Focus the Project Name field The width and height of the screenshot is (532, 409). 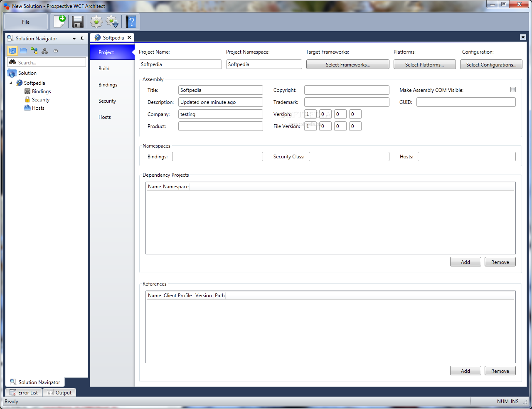pyautogui.click(x=180, y=64)
